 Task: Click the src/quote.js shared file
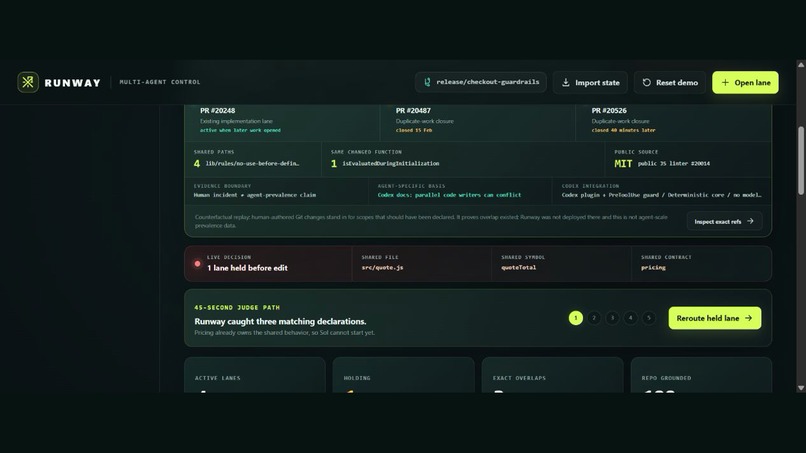tap(382, 267)
